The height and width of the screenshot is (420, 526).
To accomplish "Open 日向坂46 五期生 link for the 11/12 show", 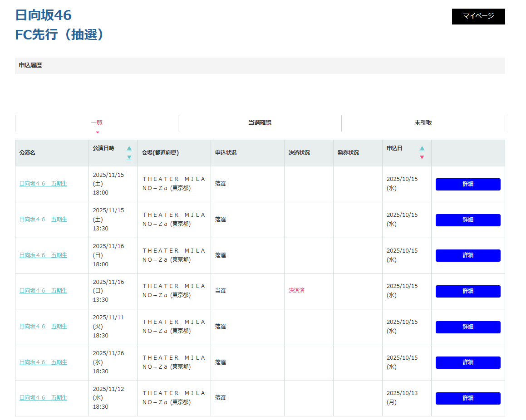I will (43, 398).
